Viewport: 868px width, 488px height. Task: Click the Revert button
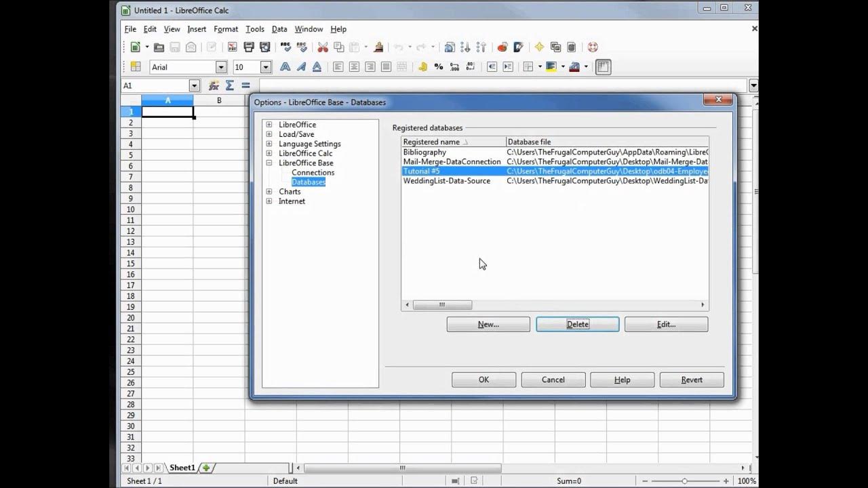coord(692,380)
